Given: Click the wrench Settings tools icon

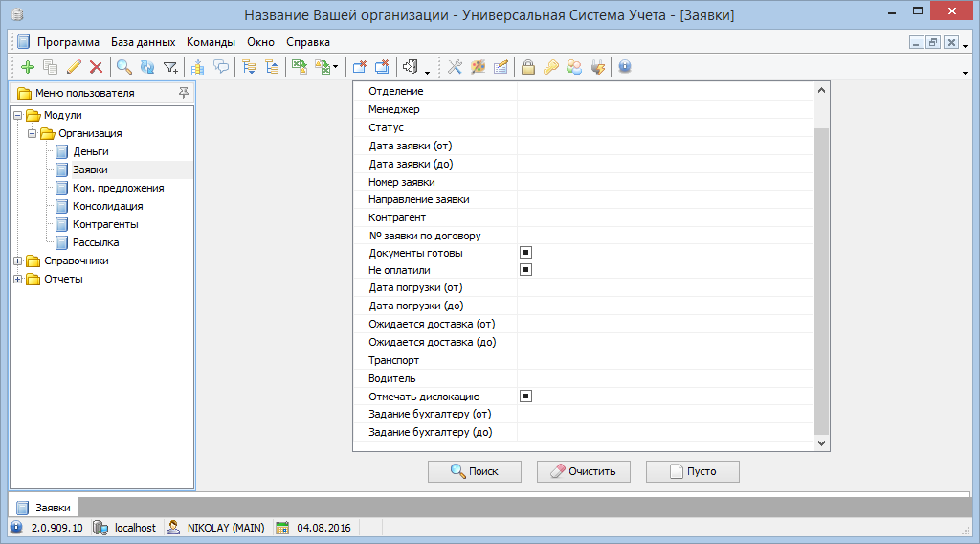Looking at the screenshot, I should click(x=455, y=67).
